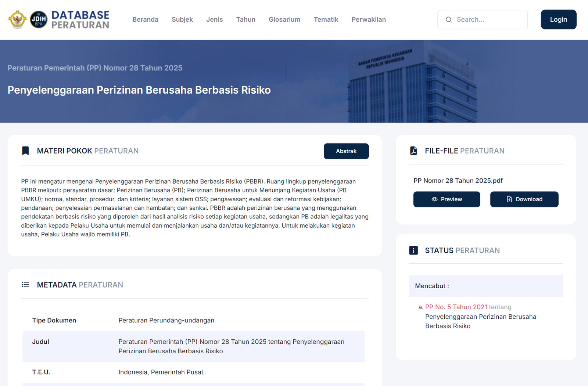This screenshot has height=386, width=588.
Task: Click the download file icon
Action: [509, 199]
